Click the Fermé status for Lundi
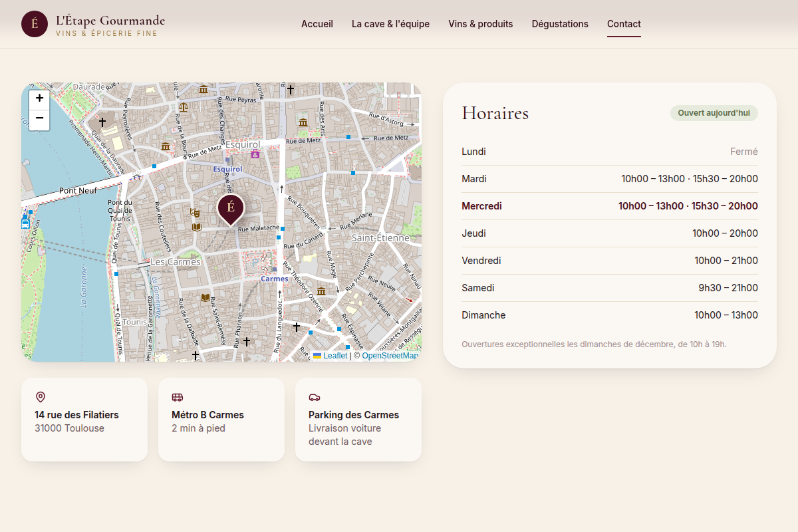The image size is (798, 532). 744,152
